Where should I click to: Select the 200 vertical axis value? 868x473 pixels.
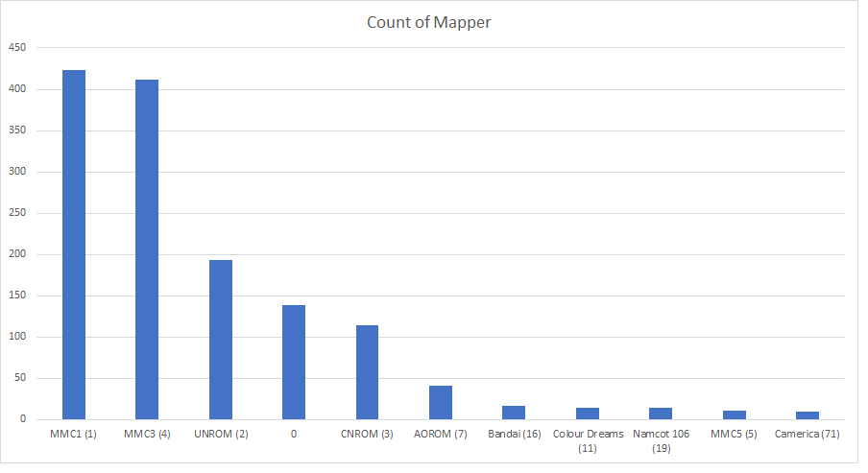coord(18,254)
